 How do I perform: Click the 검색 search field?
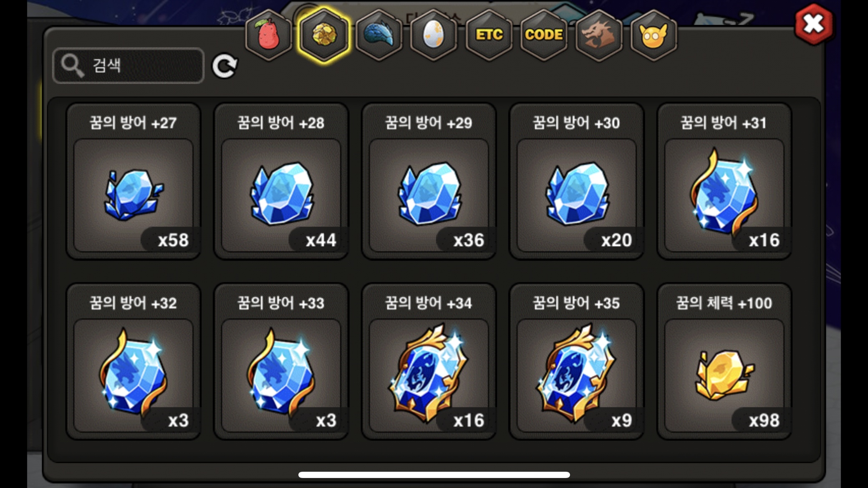point(129,65)
